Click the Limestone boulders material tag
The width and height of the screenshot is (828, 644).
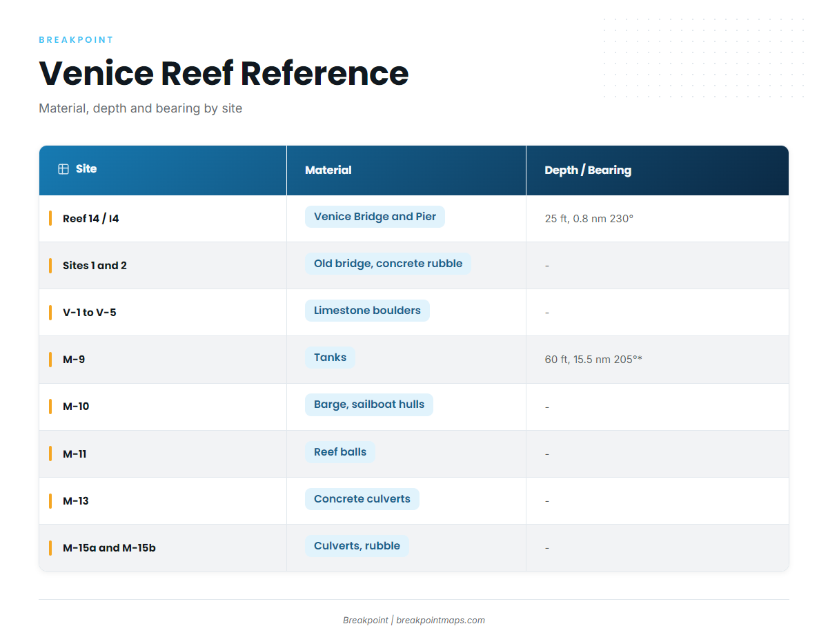coord(367,311)
